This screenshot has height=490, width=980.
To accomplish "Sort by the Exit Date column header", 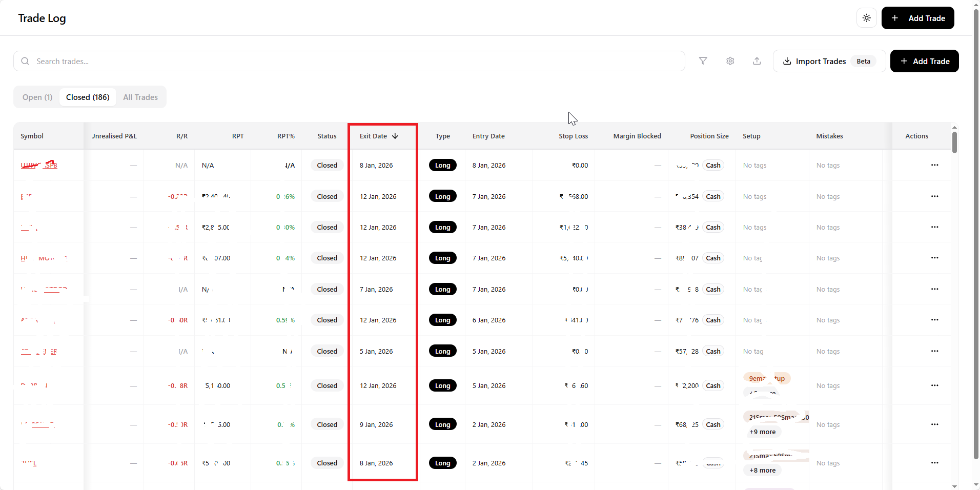I will coord(373,136).
